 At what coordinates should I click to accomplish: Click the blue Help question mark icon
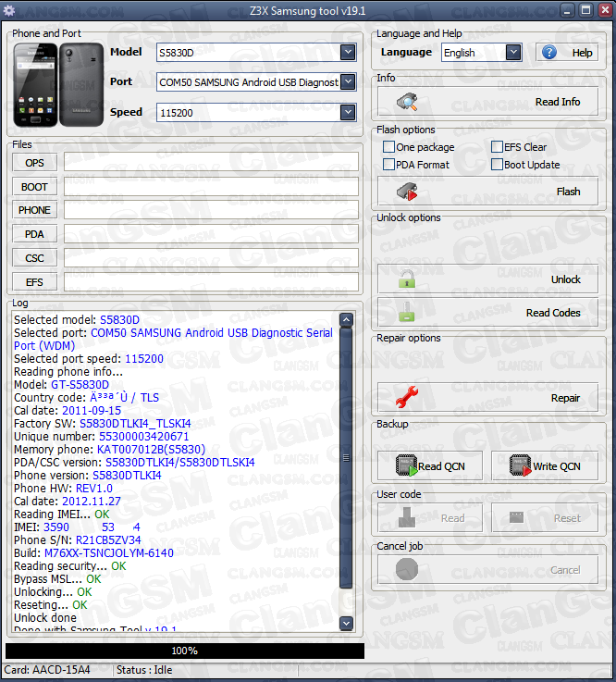(x=549, y=53)
